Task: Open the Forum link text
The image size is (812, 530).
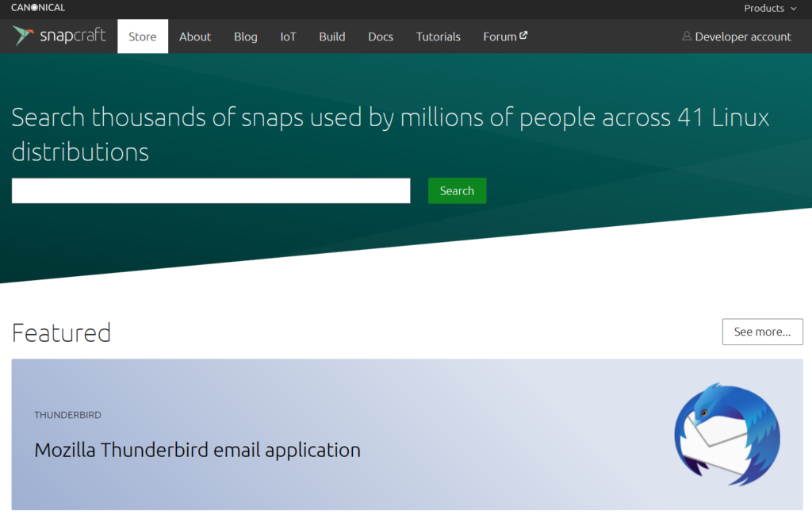Action: (x=500, y=36)
